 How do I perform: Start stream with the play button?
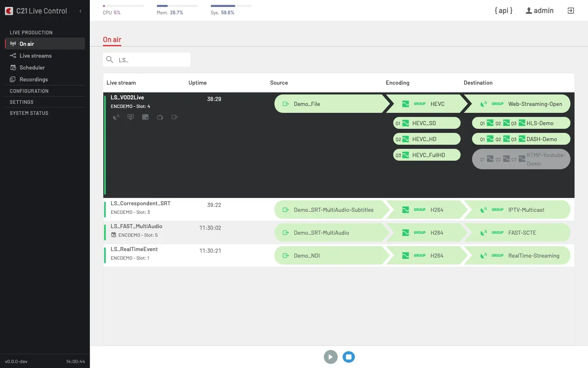(x=331, y=357)
